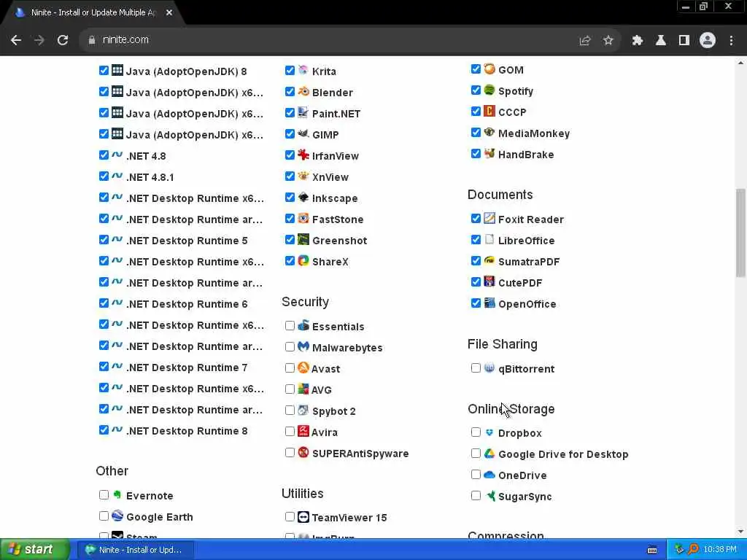Uncheck the LibreOffice checkbox
Screen dimensions: 747x560
[x=476, y=239]
